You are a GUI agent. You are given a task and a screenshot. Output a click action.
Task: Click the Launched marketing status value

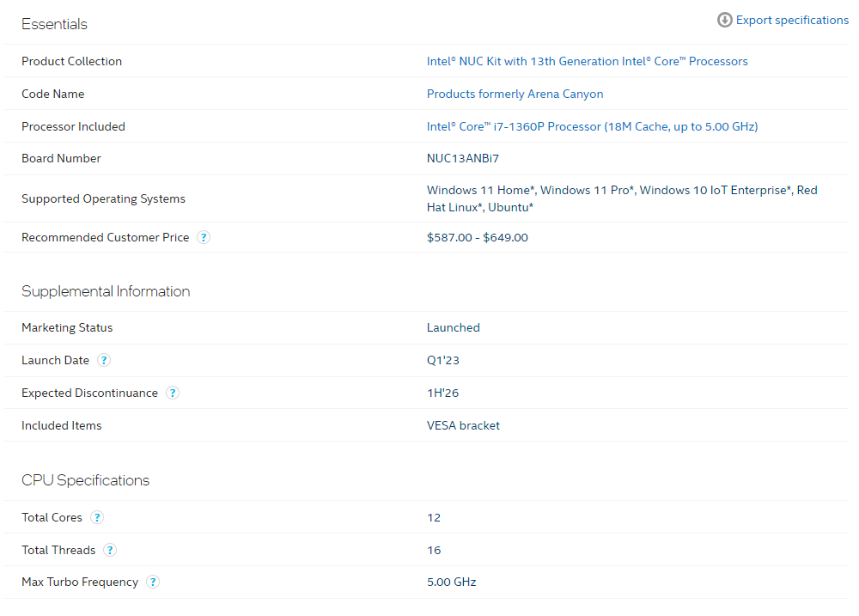453,328
